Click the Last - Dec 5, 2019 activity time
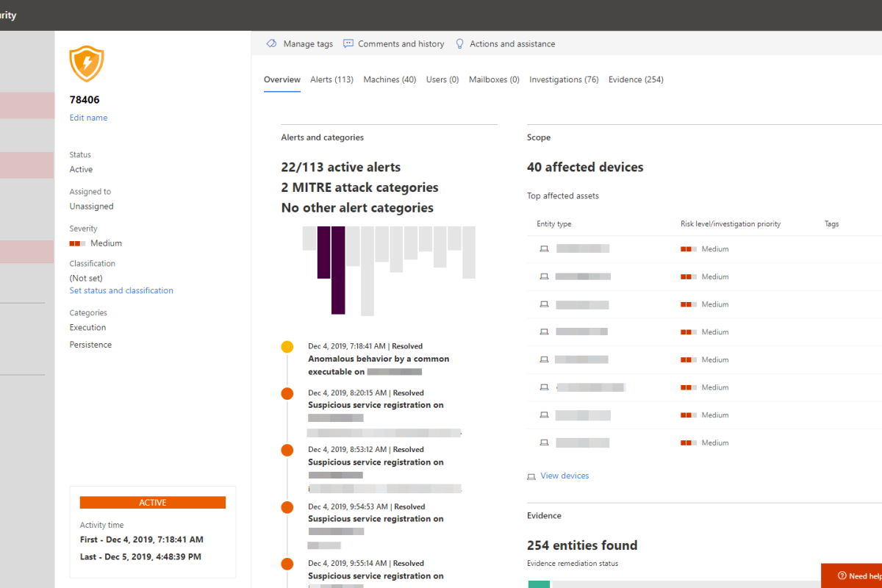This screenshot has height=588, width=882. (140, 557)
